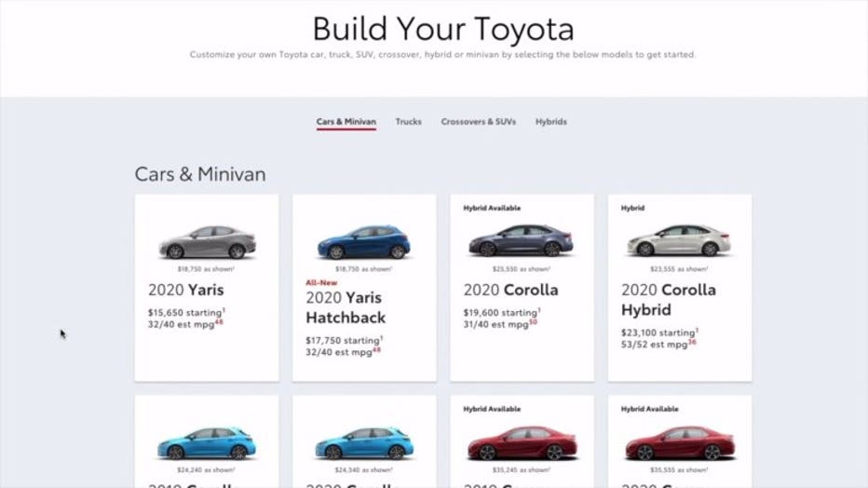
Task: Click red sedan image above $35,555 price
Action: [x=680, y=443]
